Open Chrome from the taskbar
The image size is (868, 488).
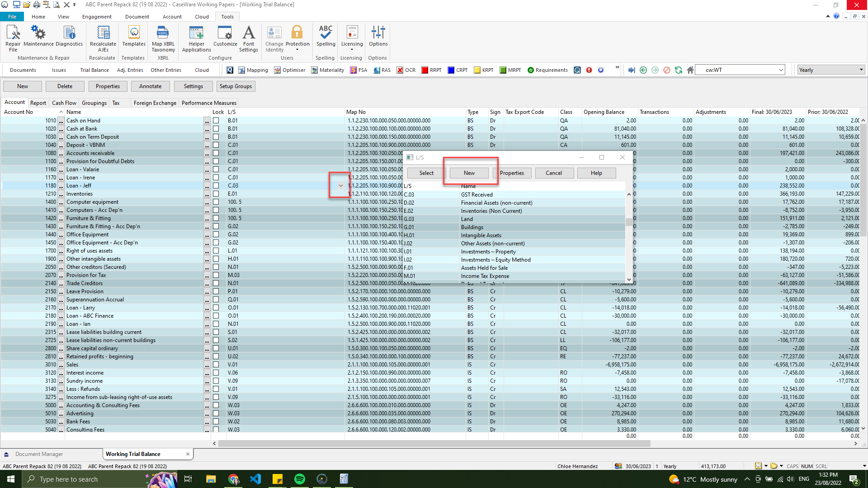pos(233,479)
